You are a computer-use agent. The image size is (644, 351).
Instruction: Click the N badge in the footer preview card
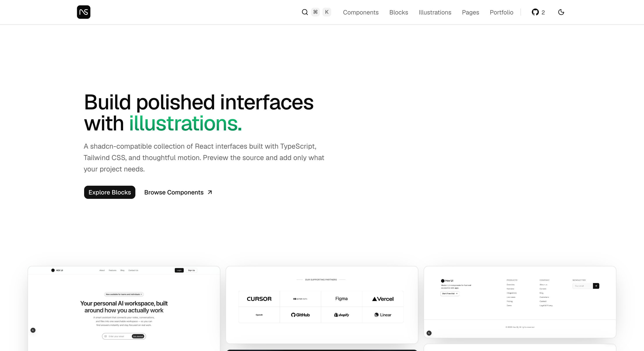[x=429, y=333]
